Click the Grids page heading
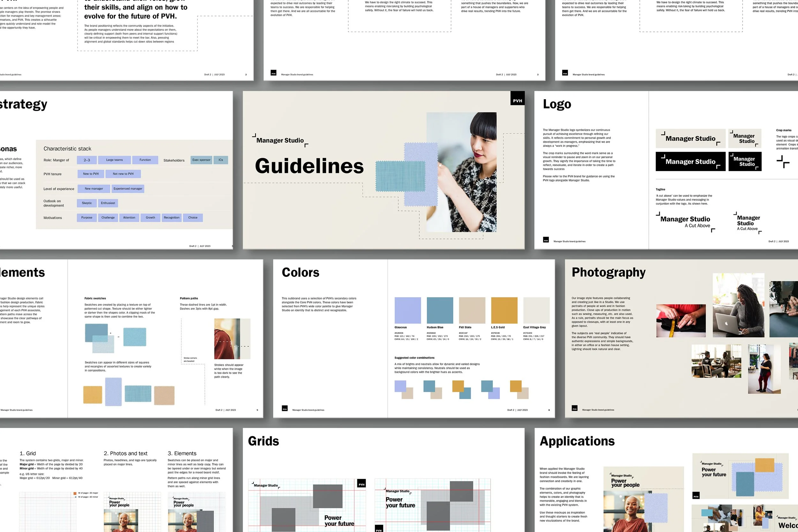The width and height of the screenshot is (798, 532). [263, 441]
